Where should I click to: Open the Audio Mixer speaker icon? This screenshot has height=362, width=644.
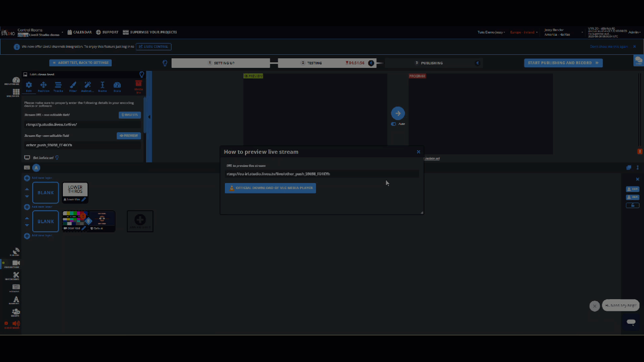point(15,324)
